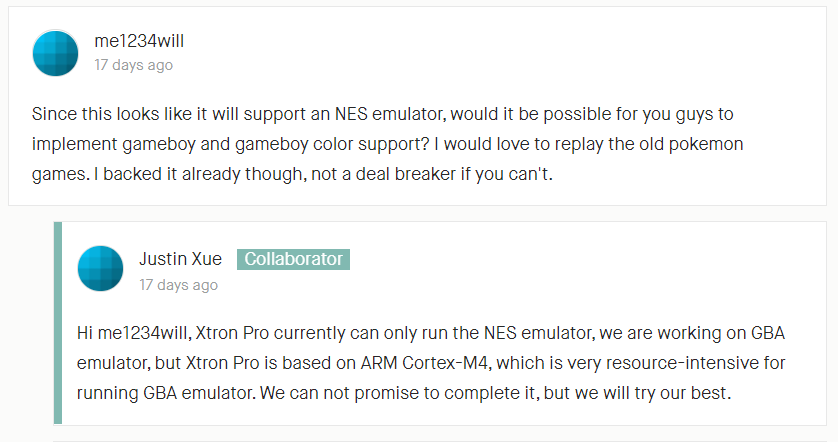Click the Justin Xue commenter name
The width and height of the screenshot is (838, 442).
(180, 259)
